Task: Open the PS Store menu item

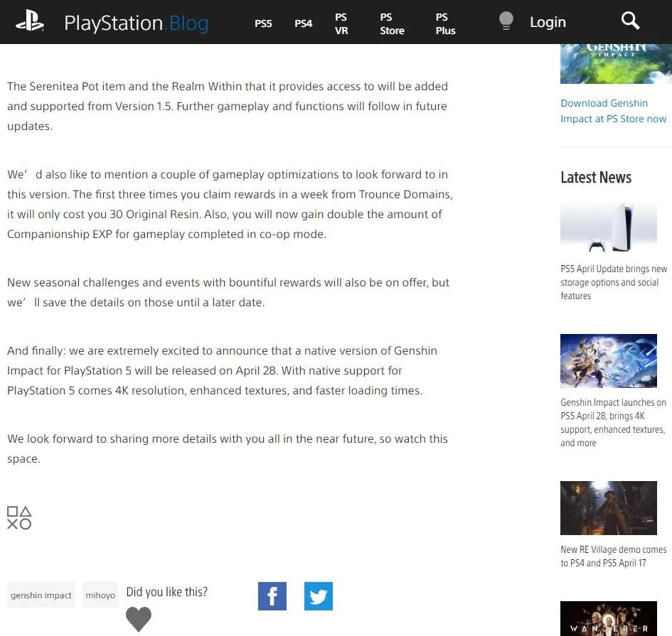Action: (392, 23)
